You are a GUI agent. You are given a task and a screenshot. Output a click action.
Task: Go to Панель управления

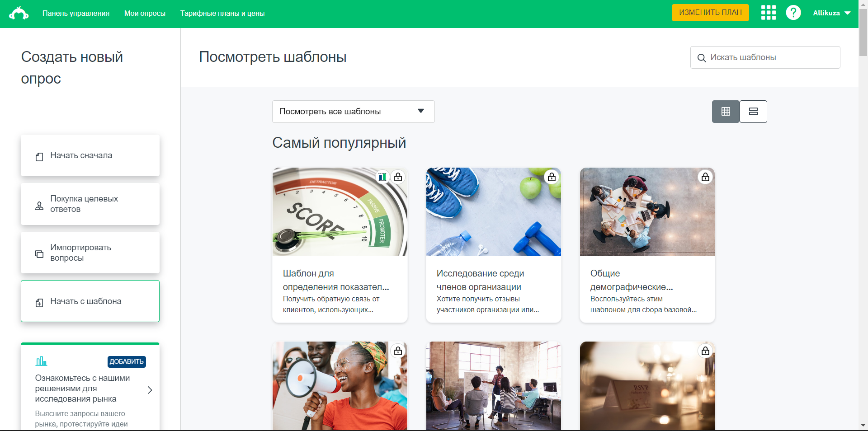(x=76, y=14)
